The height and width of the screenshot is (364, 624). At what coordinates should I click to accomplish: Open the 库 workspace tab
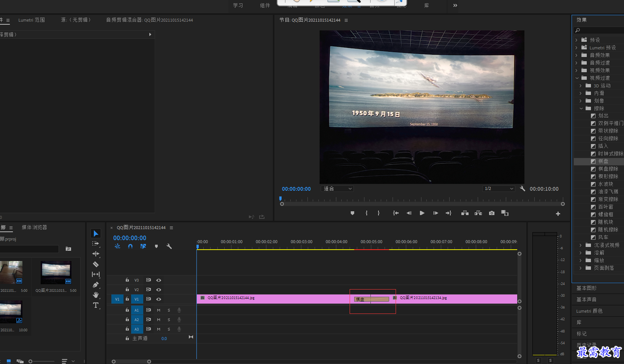click(x=426, y=5)
